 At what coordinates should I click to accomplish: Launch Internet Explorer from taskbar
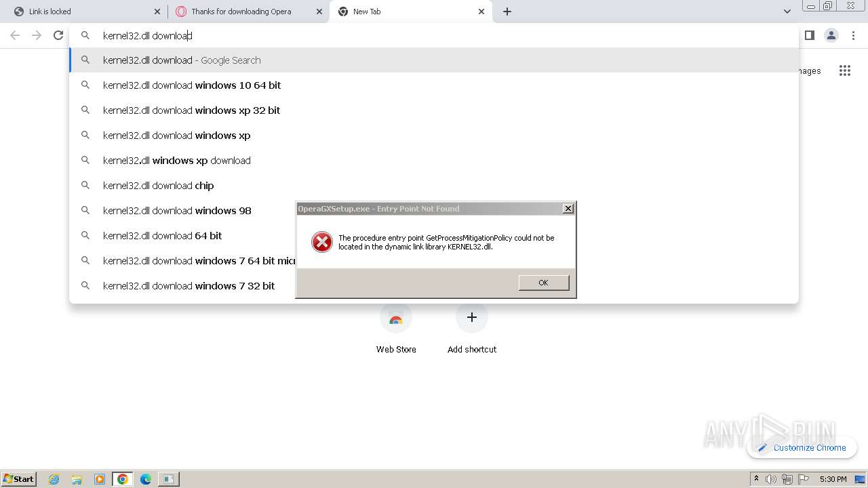tap(54, 479)
